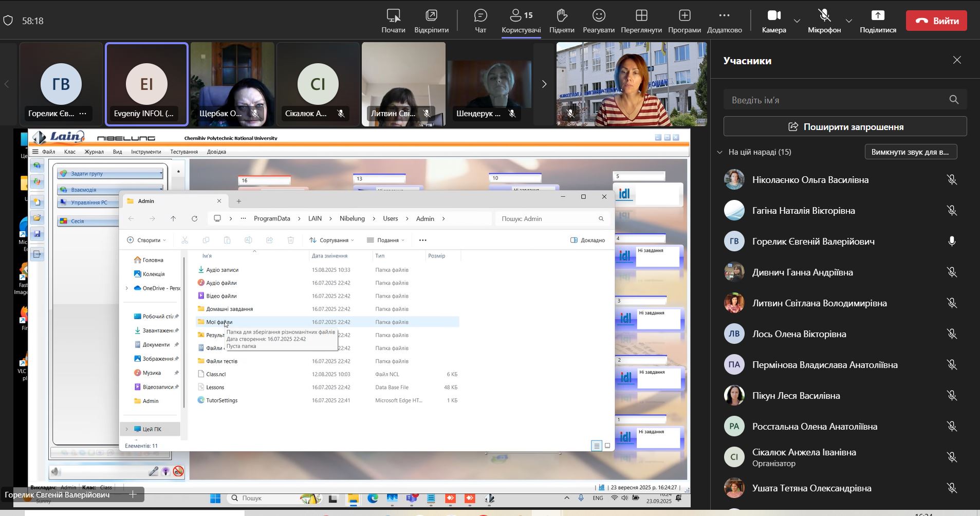Open the Chat panel in Teams
This screenshot has height=516, width=980.
[x=480, y=16]
